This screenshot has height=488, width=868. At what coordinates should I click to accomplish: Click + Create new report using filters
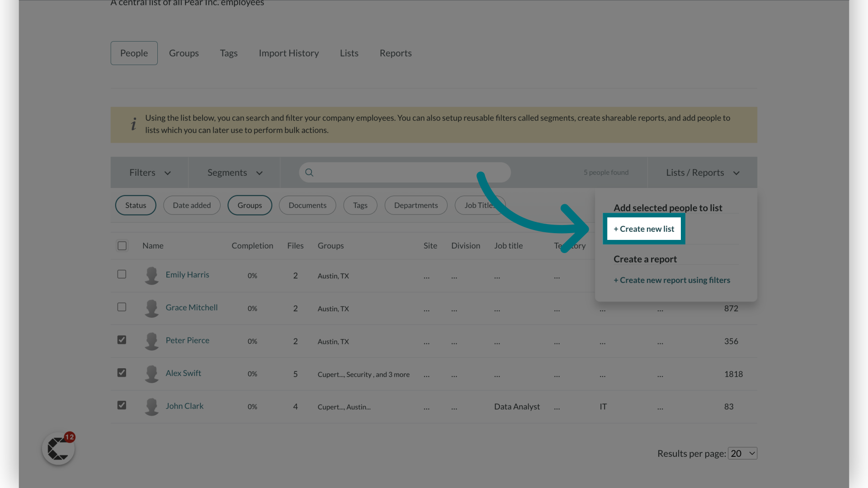tap(672, 280)
